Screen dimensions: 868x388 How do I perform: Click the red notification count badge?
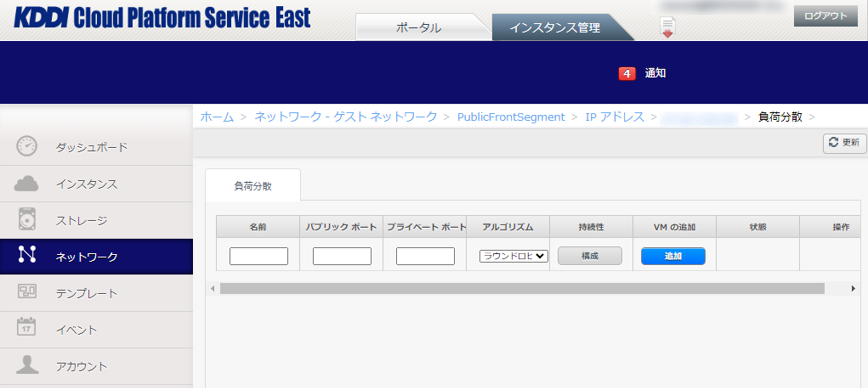click(x=627, y=74)
